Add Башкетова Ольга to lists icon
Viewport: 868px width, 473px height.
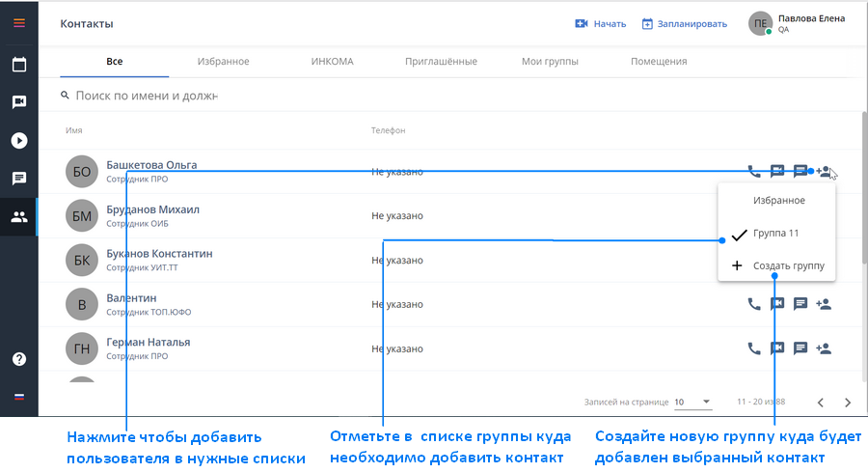click(x=824, y=172)
